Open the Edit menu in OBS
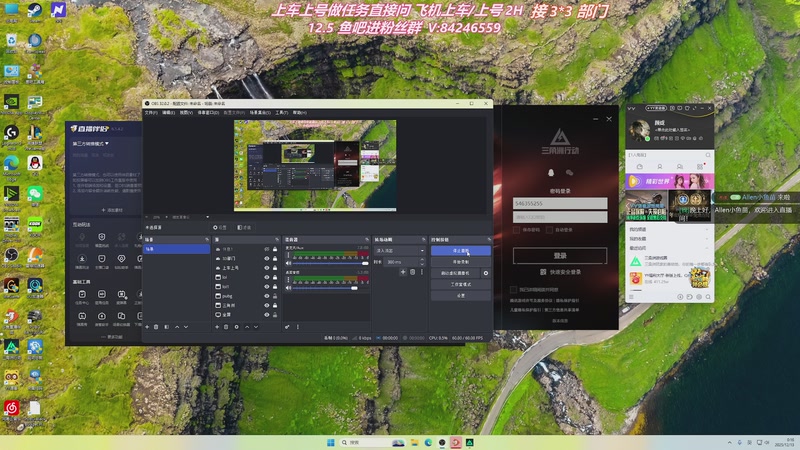 [x=168, y=113]
